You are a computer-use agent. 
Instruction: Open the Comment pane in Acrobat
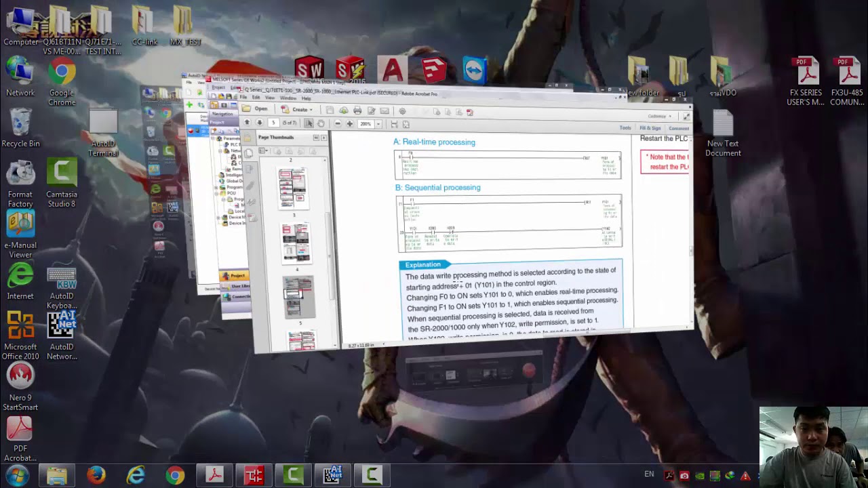tap(679, 128)
